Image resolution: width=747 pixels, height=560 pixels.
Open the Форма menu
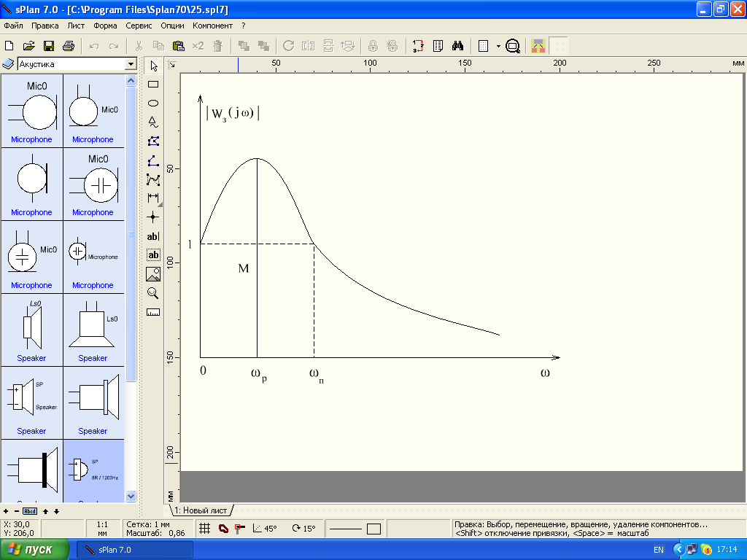click(105, 26)
